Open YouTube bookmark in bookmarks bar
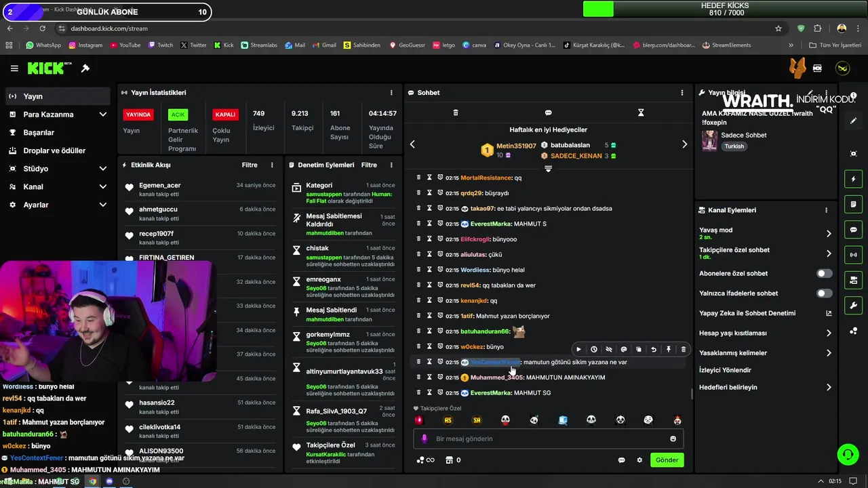 (124, 45)
